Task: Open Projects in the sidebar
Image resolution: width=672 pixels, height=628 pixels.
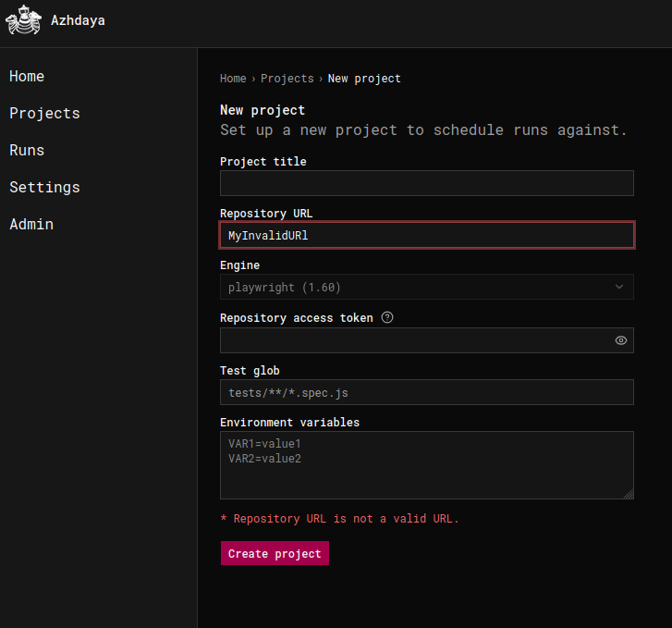Action: [x=44, y=113]
